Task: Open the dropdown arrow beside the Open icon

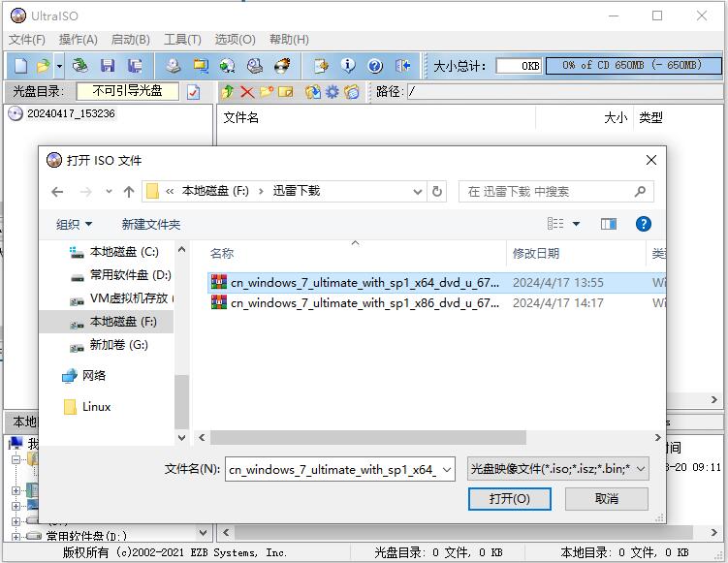Action: [x=59, y=66]
